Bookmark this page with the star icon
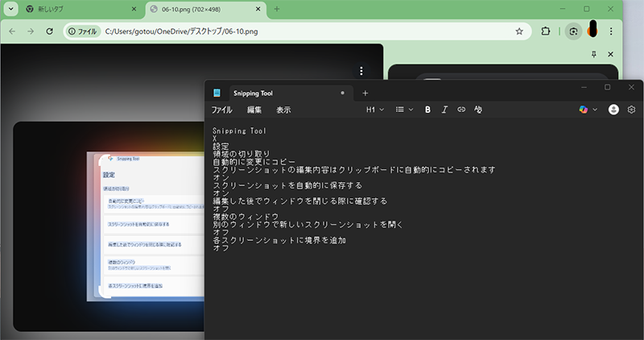 (519, 31)
